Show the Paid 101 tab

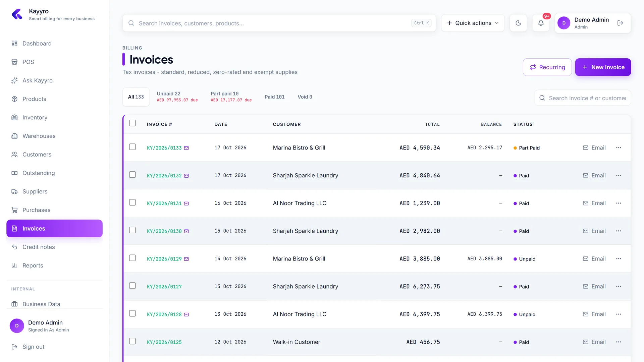tap(274, 97)
